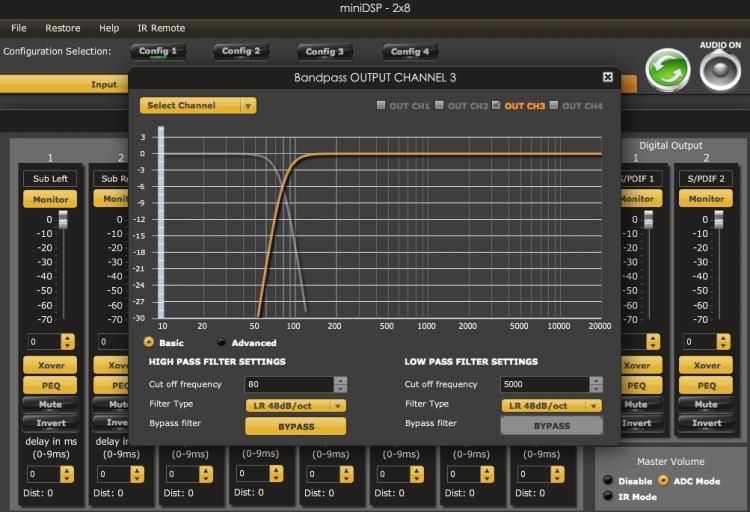750x512 pixels.
Task: Click the Sub Left gain value stepper
Action: [67, 342]
